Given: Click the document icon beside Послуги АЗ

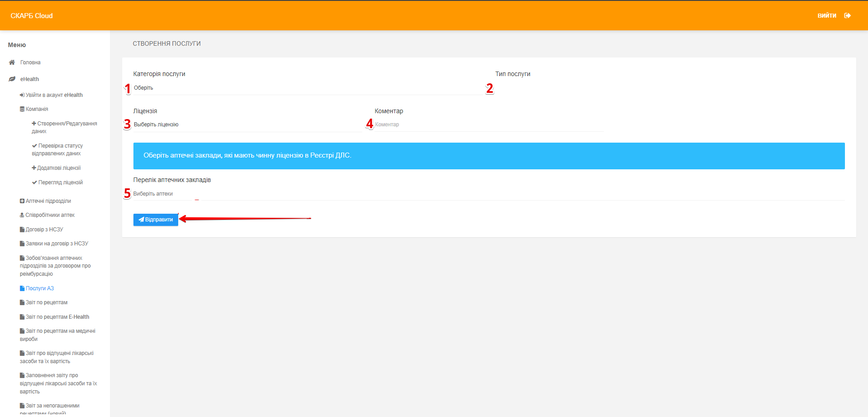Looking at the screenshot, I should [x=22, y=288].
